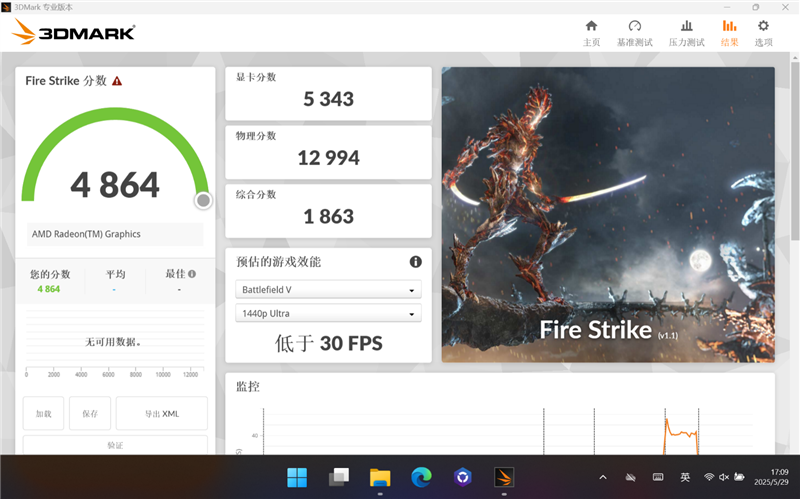Screen dimensions: 800x499
Task: Click the 3DMARK logo
Action: 73,32
